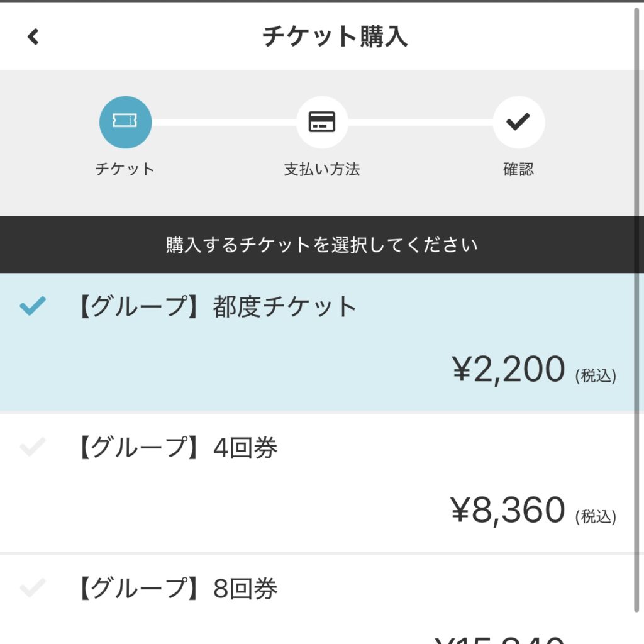Image resolution: width=644 pixels, height=644 pixels.
Task: Uncheck the blue checkmark for 都度チケット
Action: 33,306
